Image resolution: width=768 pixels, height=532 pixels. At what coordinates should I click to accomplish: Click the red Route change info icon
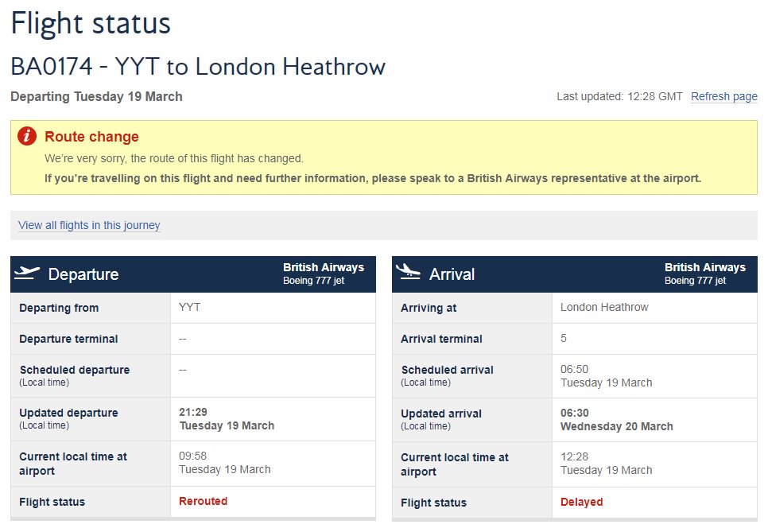pyautogui.click(x=27, y=136)
